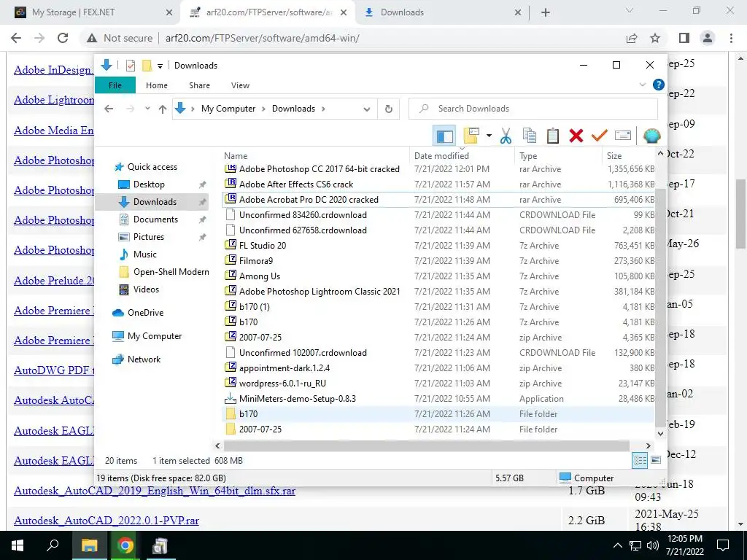Click the Copy icon in Explorer toolbar

pos(530,136)
